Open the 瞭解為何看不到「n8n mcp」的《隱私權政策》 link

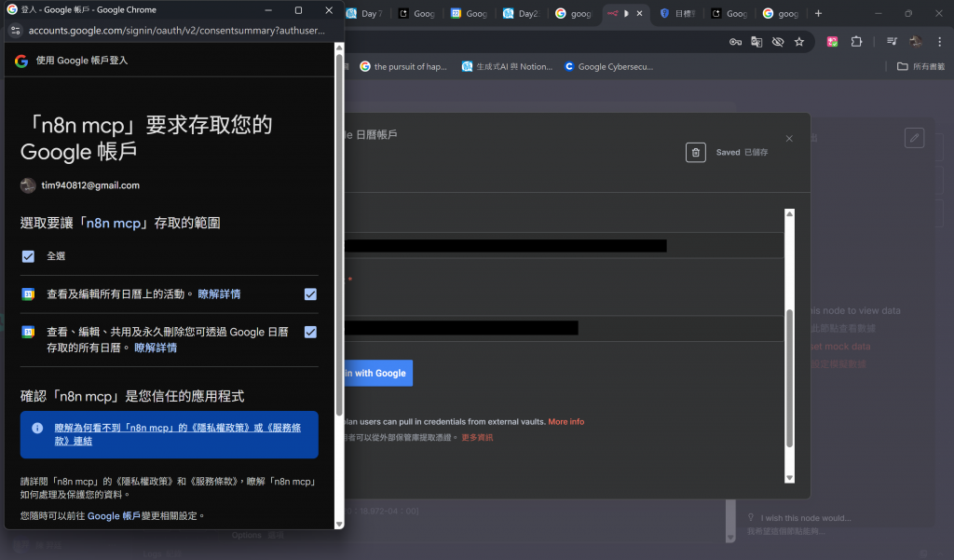pos(178,434)
